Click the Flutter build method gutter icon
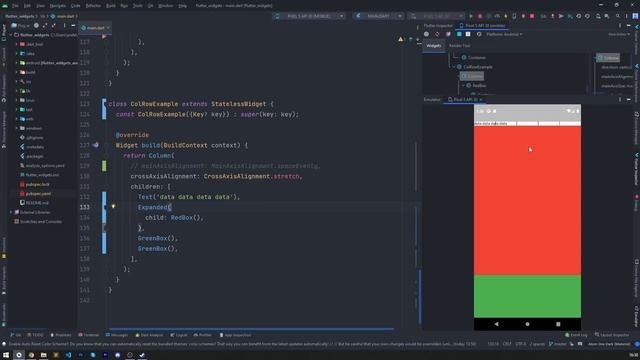 pyautogui.click(x=95, y=145)
